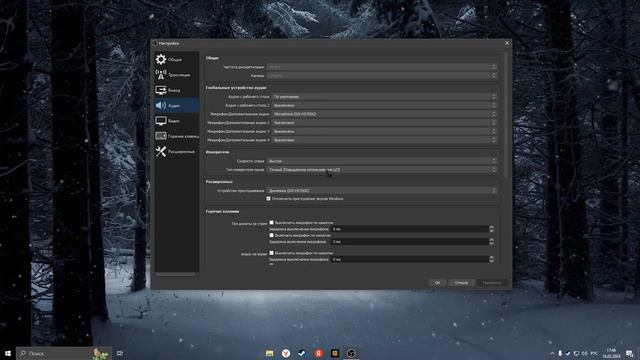This screenshot has height=360, width=640.
Task: Toggle 'Отключить приглушение звуков Windows' checkbox
Action: tap(268, 199)
